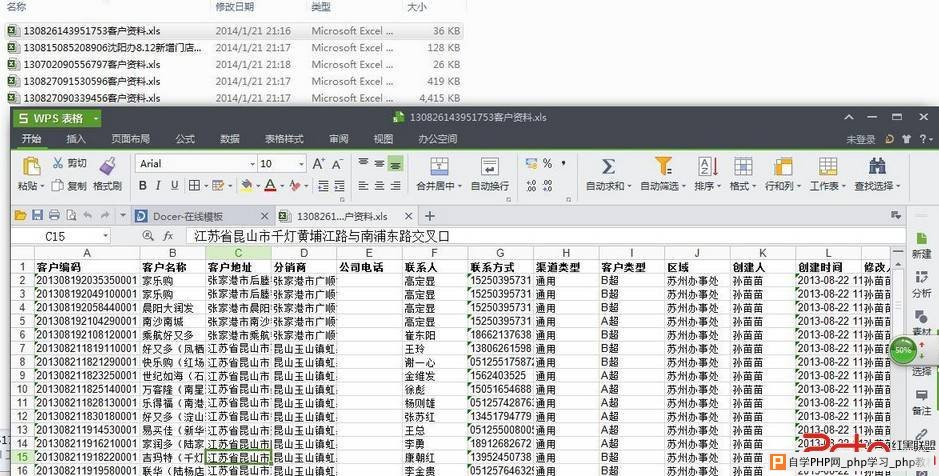Toggle bold formatting
Screen dimensions: 939x476
click(143, 186)
